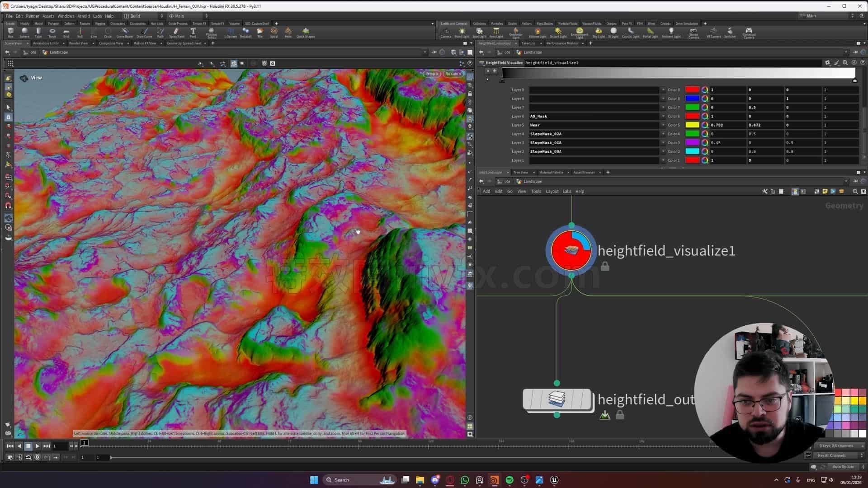Select the heightfield_output node
Viewport: 868px width, 488px height.
click(557, 399)
